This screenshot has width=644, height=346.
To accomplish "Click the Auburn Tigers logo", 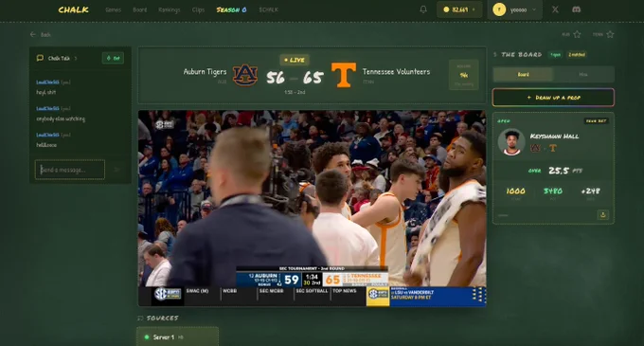I will coord(245,75).
